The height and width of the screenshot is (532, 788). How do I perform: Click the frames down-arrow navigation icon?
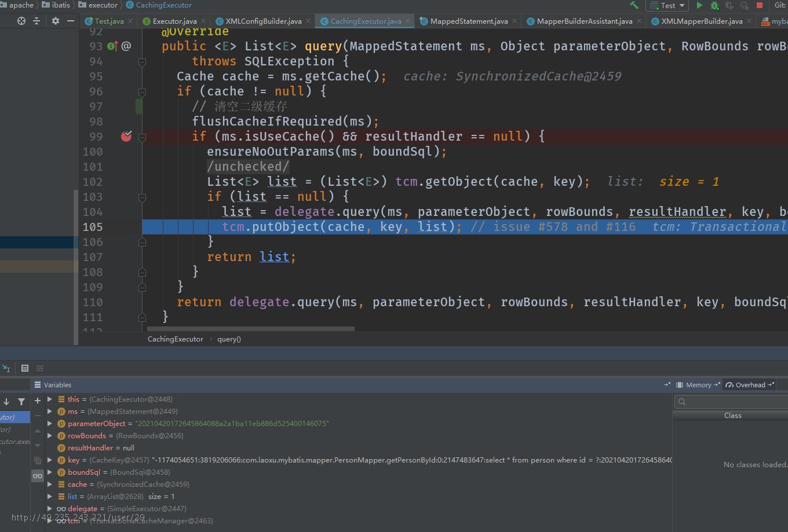6,401
